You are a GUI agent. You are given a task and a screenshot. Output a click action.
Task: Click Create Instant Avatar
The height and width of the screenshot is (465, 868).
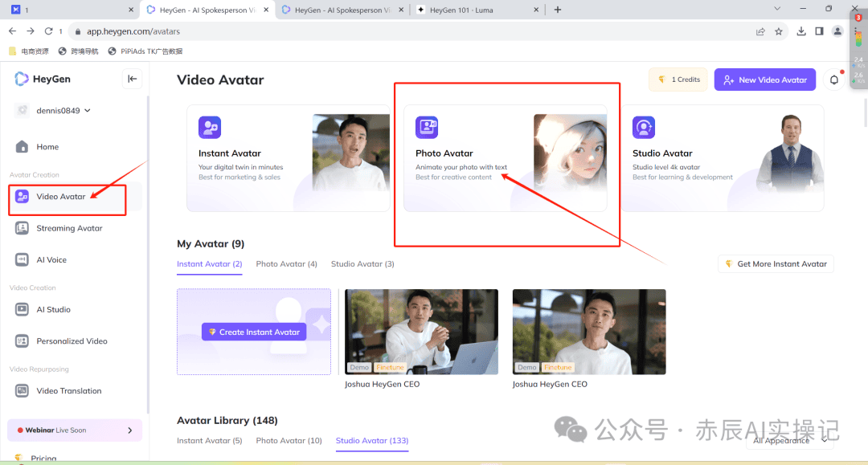pyautogui.click(x=253, y=332)
